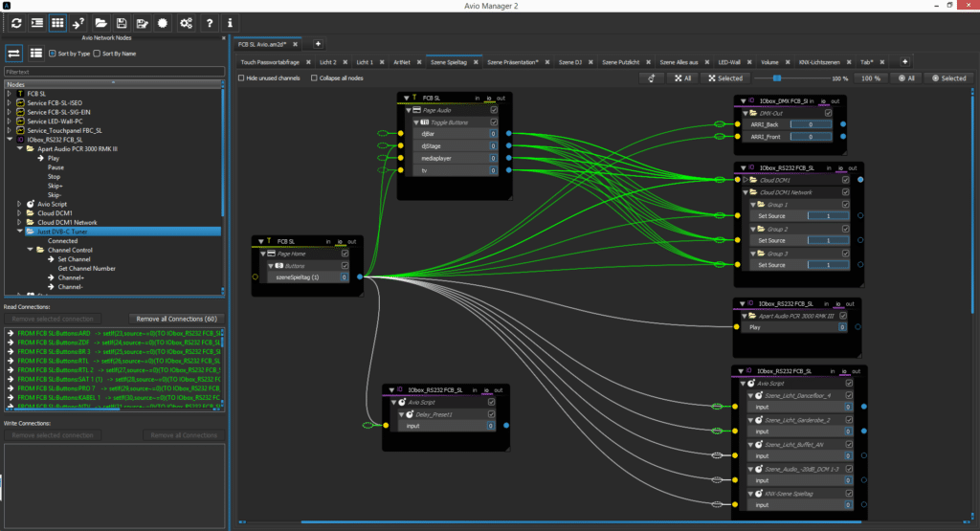980x531 pixels.
Task: Click the info icon in the toolbar
Action: (x=230, y=22)
